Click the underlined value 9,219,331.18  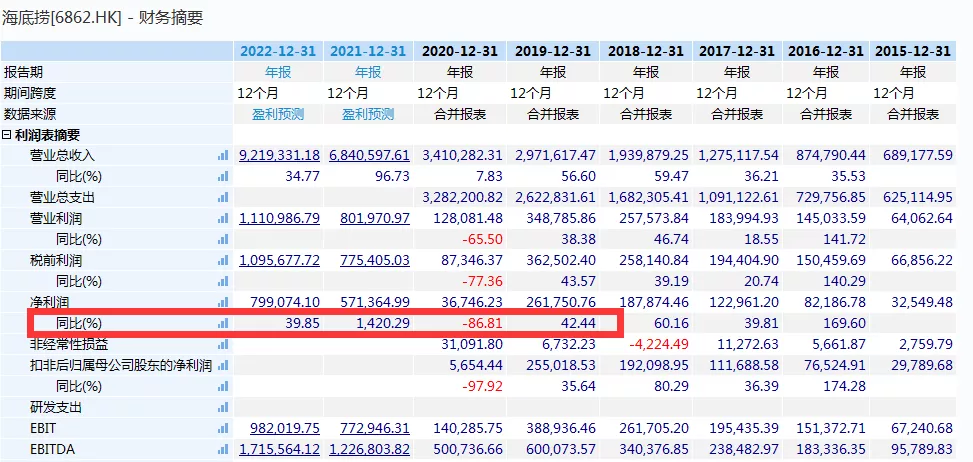coord(280,156)
